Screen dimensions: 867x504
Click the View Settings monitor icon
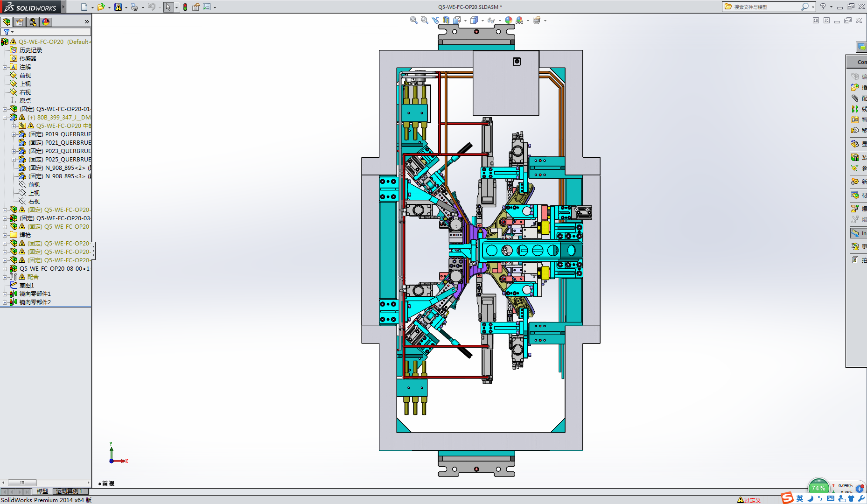pyautogui.click(x=537, y=20)
